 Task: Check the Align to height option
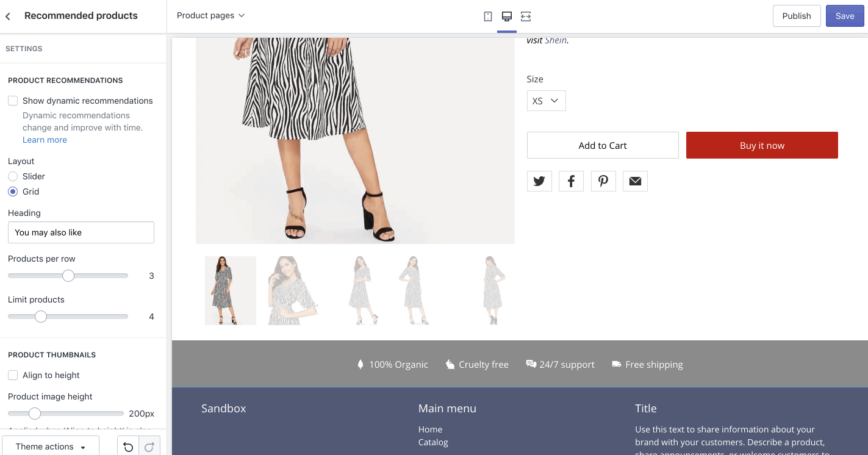click(13, 375)
